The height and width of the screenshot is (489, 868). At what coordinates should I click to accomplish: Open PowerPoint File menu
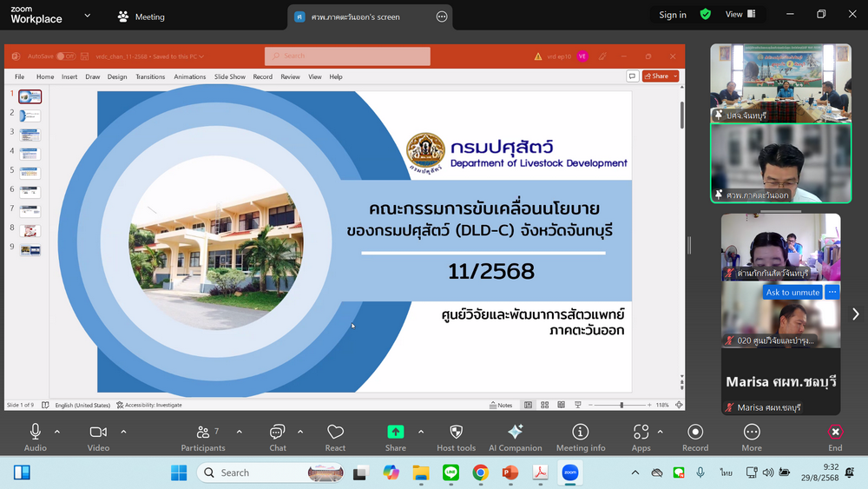point(19,77)
